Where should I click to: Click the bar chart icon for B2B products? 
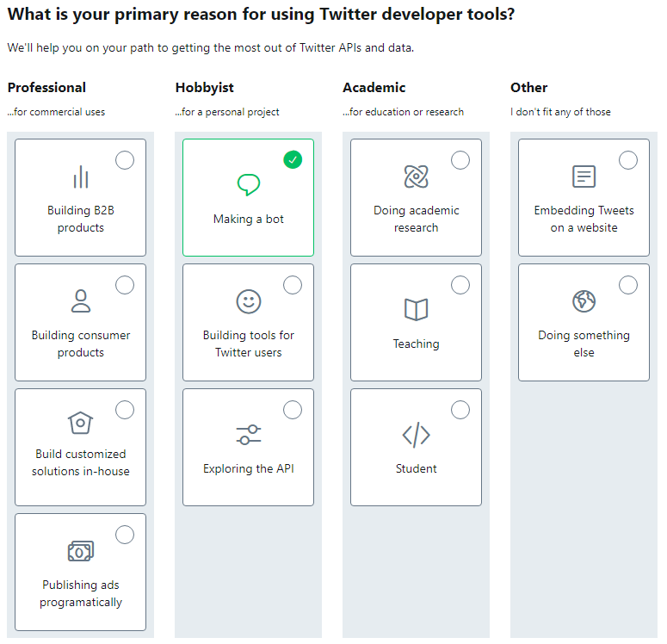click(x=80, y=176)
